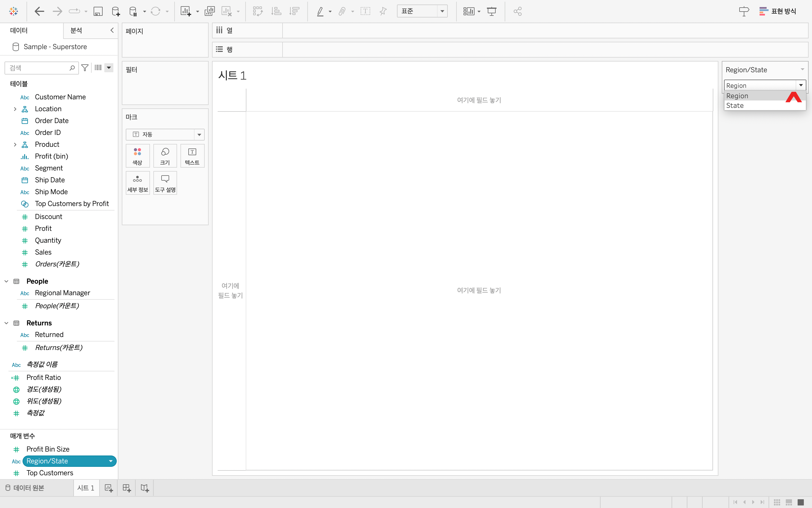Click the Sort descending icon
Viewport: 812px width, 508px height.
pos(294,11)
